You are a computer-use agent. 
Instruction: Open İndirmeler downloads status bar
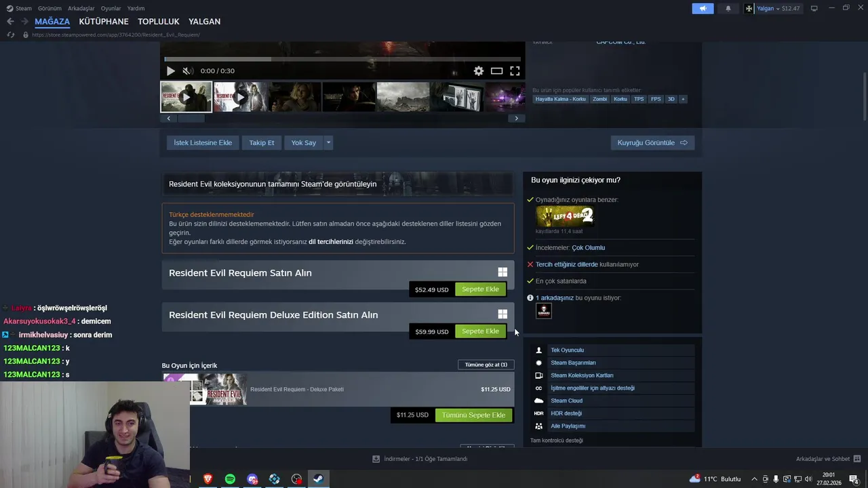[x=420, y=459]
